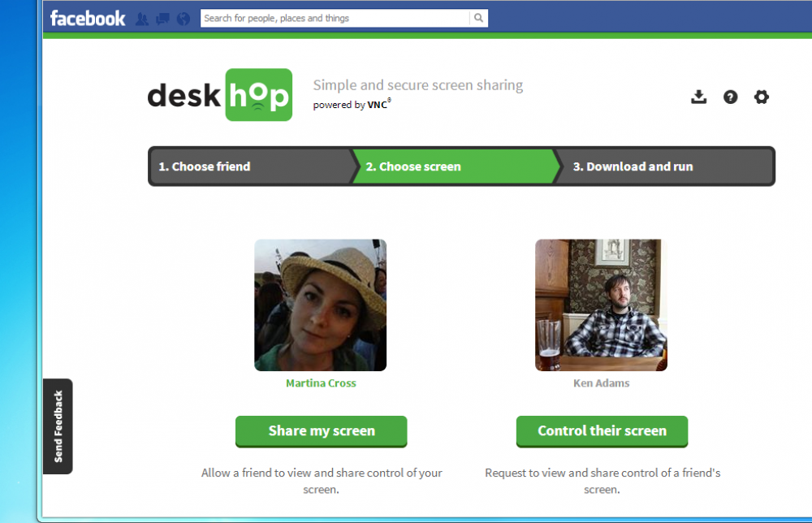
Task: Click Share my screen button
Action: pos(321,431)
